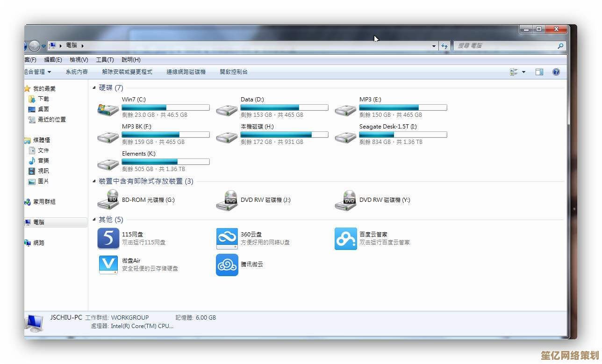
Task: Launch the 微盘Air icon
Action: point(108,264)
